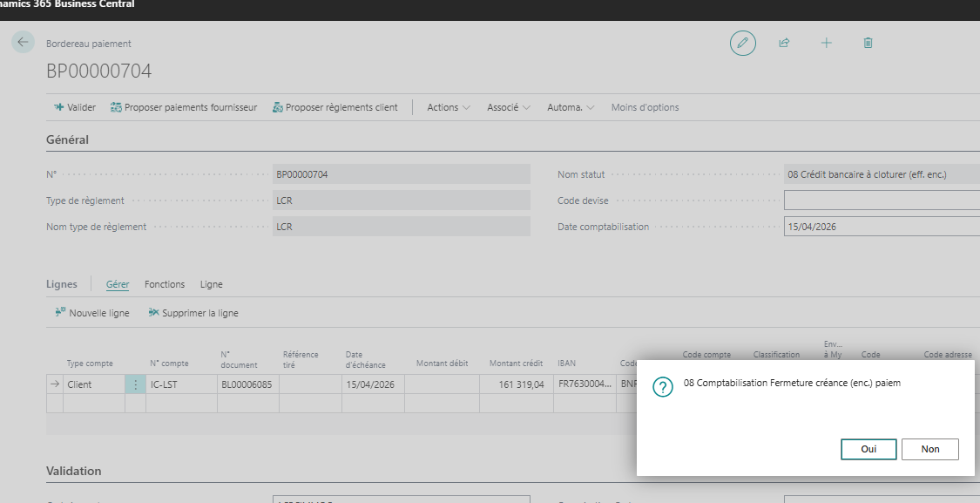This screenshot has width=980, height=503.
Task: Click Moins d'options
Action: [x=645, y=107]
